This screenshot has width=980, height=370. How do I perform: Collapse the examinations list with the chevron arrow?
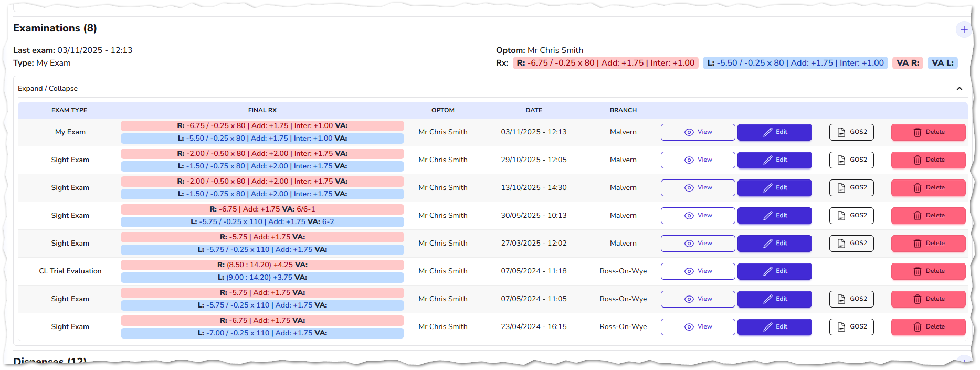point(959,89)
